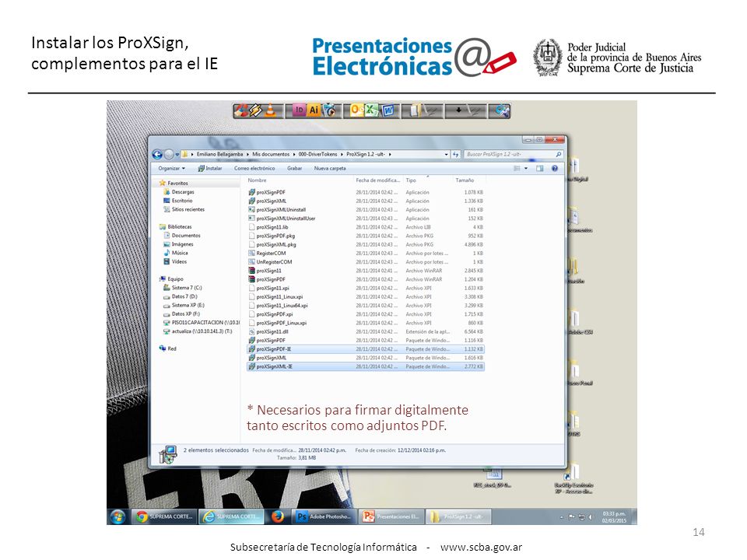The width and height of the screenshot is (747, 560).
Task: Select Favoritos in the navigation pane
Action: [177, 183]
